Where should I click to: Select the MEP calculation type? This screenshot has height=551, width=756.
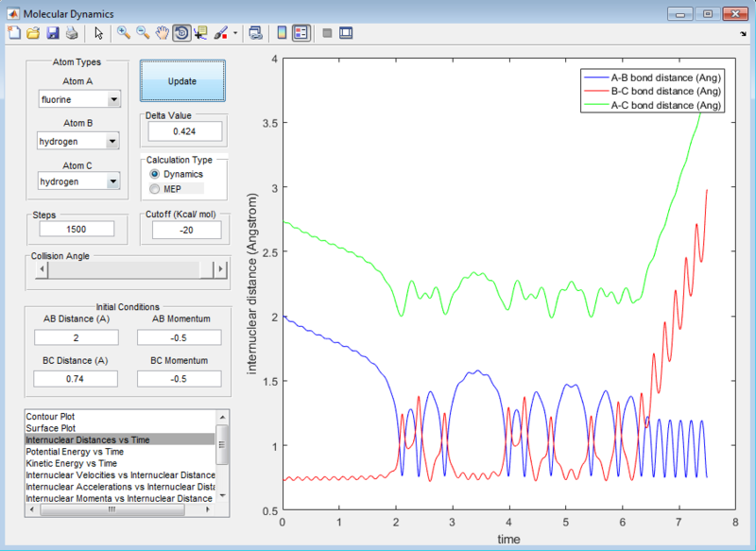155,189
